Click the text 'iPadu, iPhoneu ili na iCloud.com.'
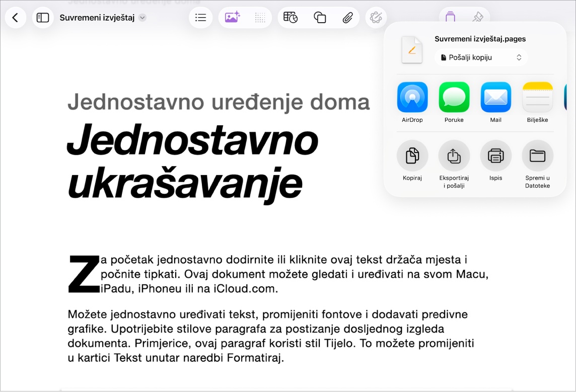Screen dimensions: 576x392 (189, 289)
